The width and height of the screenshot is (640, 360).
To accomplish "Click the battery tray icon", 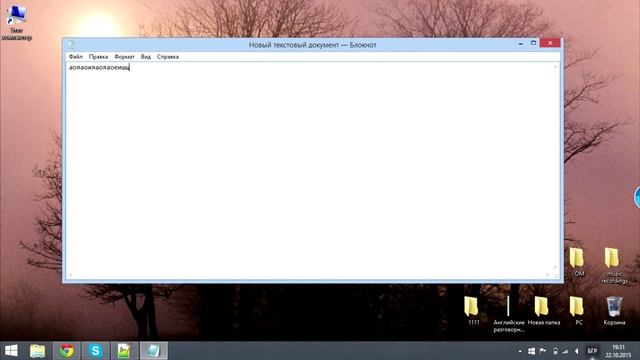I will tap(555, 351).
